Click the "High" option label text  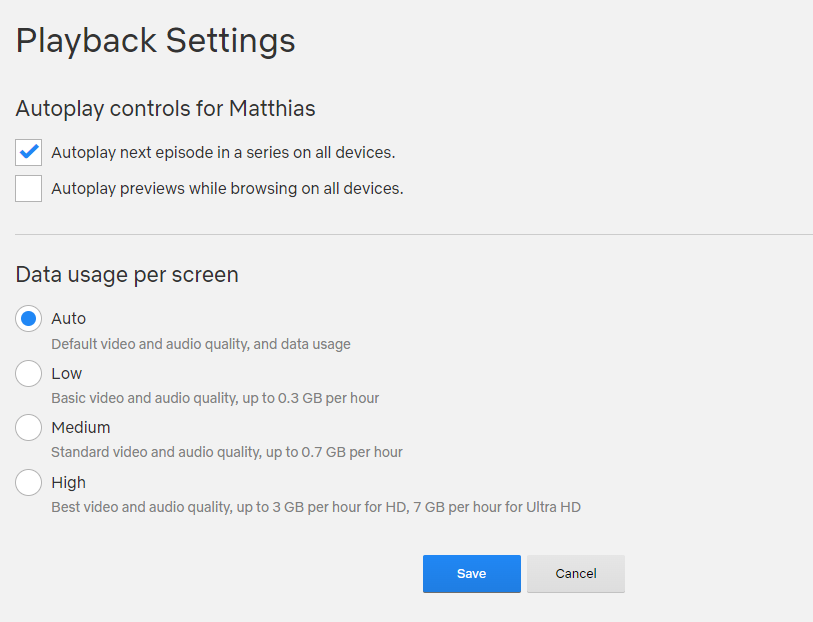(69, 483)
